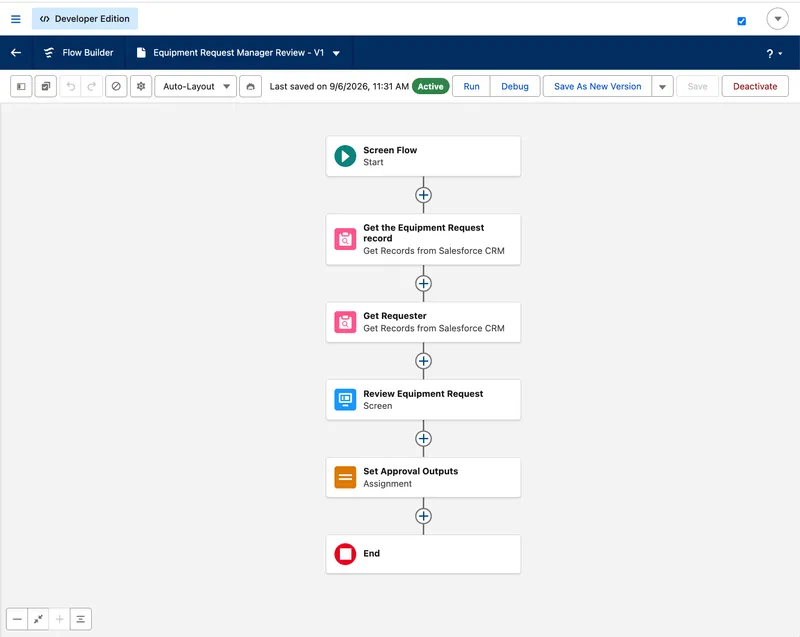Image resolution: width=800 pixels, height=637 pixels.
Task: Add element after Get Requester
Action: coord(423,361)
